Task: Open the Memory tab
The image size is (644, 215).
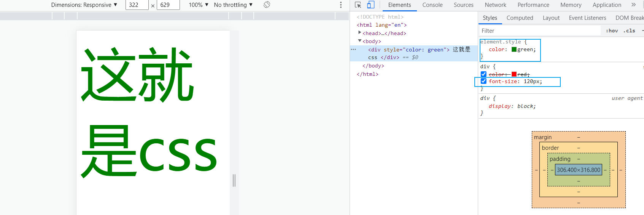Action: coord(571,5)
